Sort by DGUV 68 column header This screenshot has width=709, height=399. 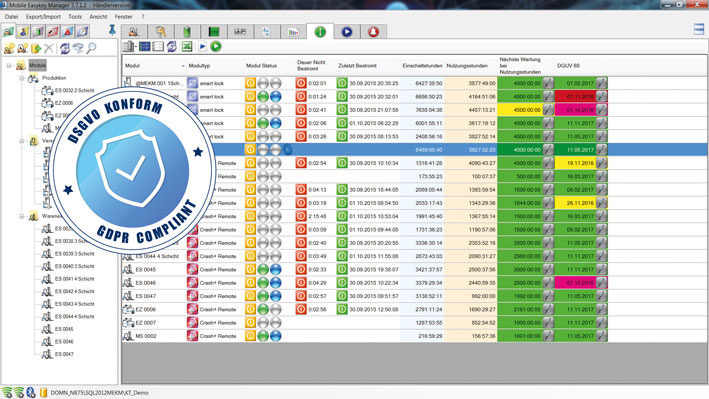[581, 66]
